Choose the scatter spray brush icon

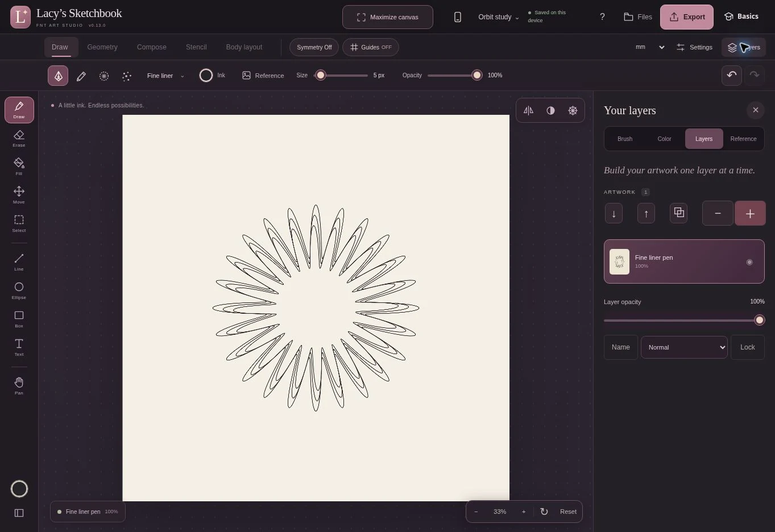pyautogui.click(x=127, y=76)
